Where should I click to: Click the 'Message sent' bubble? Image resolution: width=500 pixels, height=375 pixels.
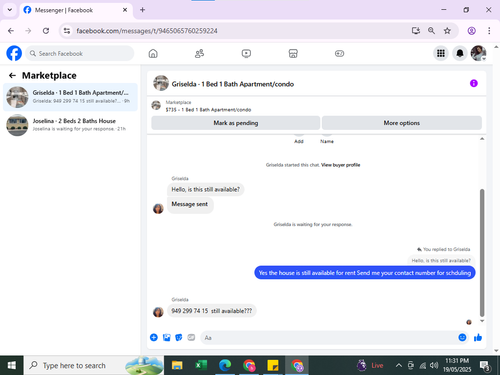coord(190,204)
